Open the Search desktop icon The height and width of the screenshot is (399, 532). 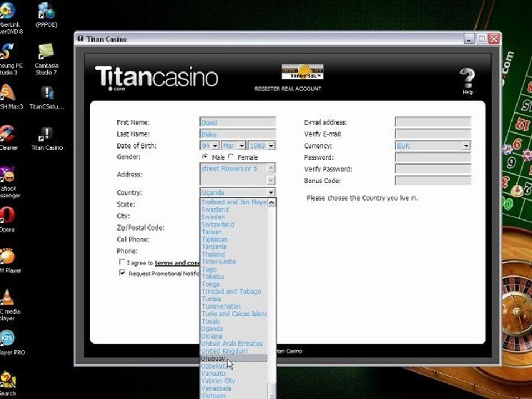coord(8,383)
